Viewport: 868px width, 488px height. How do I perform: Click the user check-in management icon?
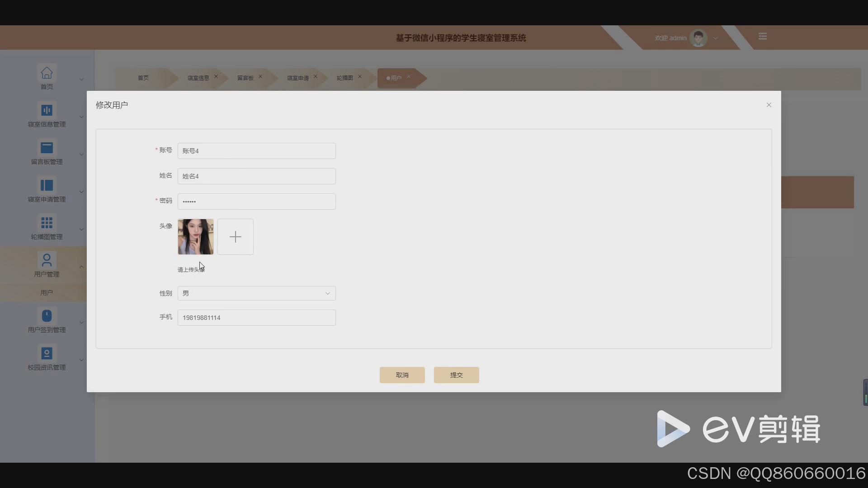click(x=47, y=315)
